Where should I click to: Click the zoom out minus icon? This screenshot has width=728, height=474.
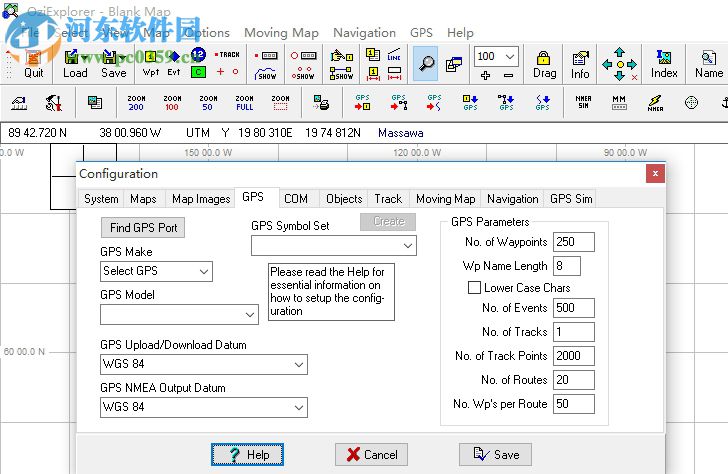coord(508,75)
